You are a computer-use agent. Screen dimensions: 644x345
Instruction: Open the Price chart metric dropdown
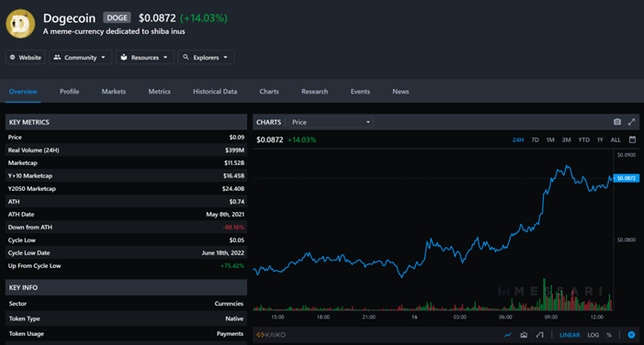(x=331, y=122)
